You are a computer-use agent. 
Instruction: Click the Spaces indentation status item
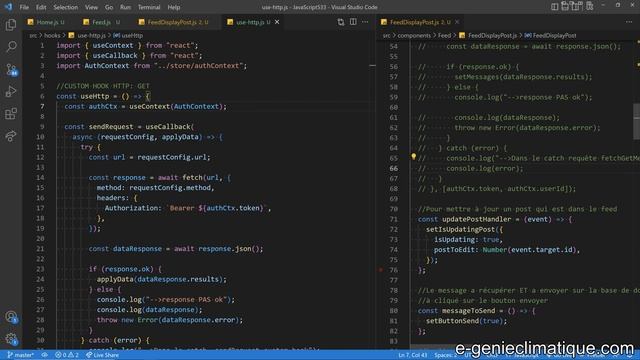click(445, 355)
